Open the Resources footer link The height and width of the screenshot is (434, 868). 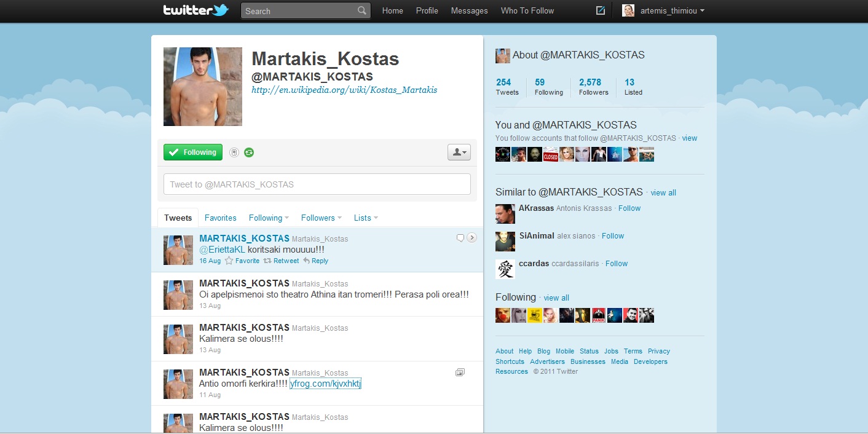512,372
